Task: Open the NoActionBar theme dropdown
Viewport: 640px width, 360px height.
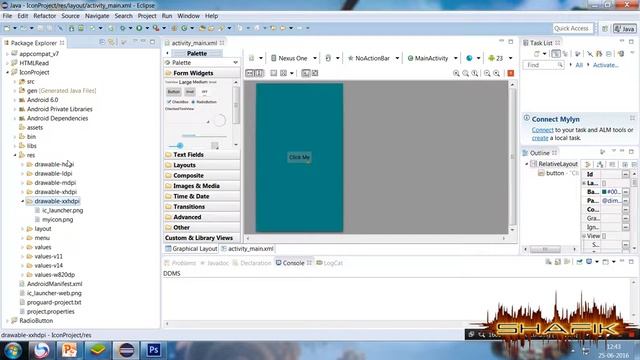Action: (397, 58)
